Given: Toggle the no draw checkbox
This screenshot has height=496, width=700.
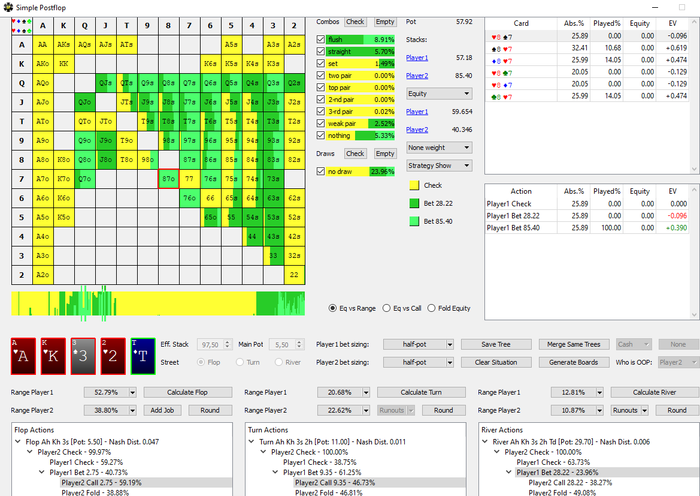Looking at the screenshot, I should point(321,171).
